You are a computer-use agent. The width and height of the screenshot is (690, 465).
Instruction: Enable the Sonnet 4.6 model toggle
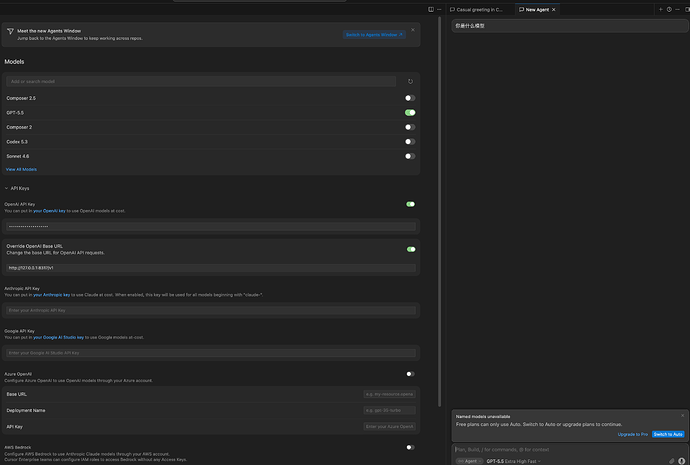pyautogui.click(x=410, y=156)
